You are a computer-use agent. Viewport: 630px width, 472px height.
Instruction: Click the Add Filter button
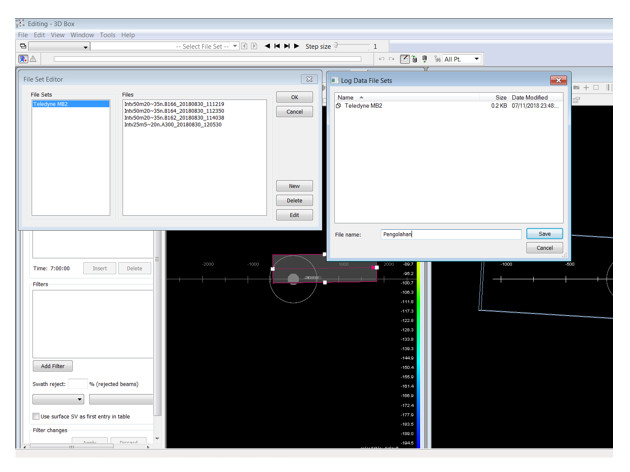point(53,366)
